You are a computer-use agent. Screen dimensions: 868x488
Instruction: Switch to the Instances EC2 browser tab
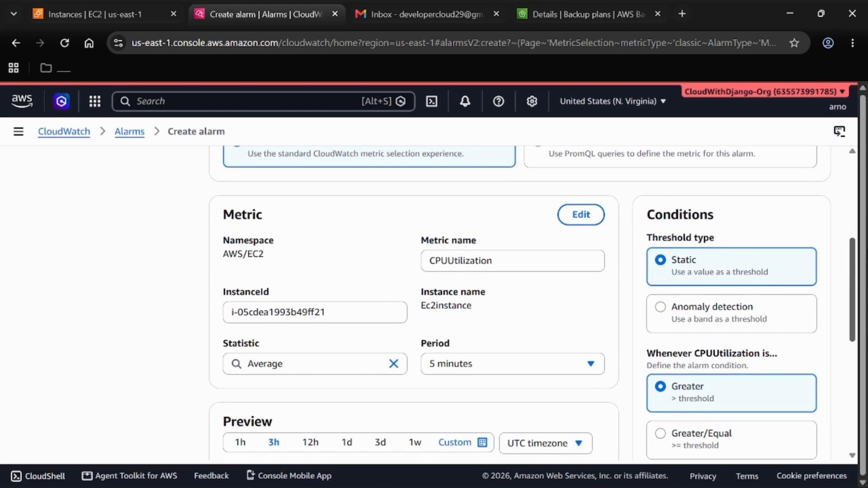point(105,14)
